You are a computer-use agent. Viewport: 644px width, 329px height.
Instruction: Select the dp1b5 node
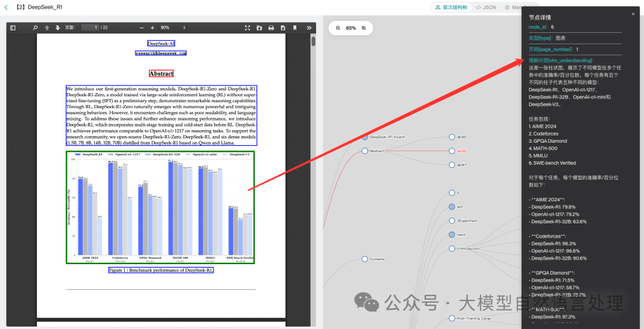[452, 137]
